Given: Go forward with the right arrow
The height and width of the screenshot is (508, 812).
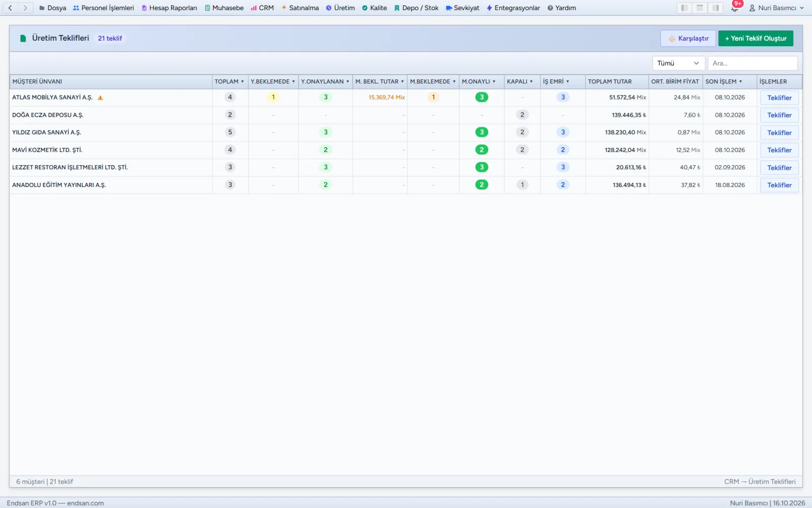Looking at the screenshot, I should tap(25, 8).
